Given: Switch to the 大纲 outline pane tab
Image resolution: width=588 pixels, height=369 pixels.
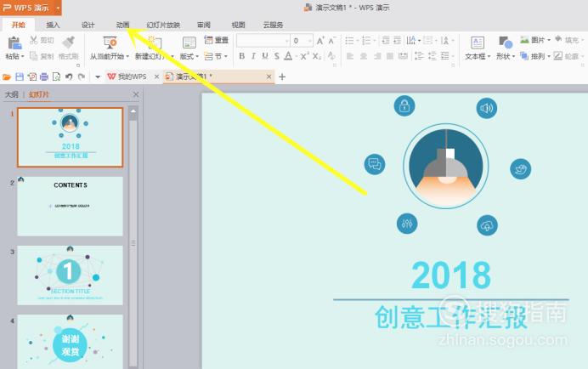Looking at the screenshot, I should [x=12, y=94].
